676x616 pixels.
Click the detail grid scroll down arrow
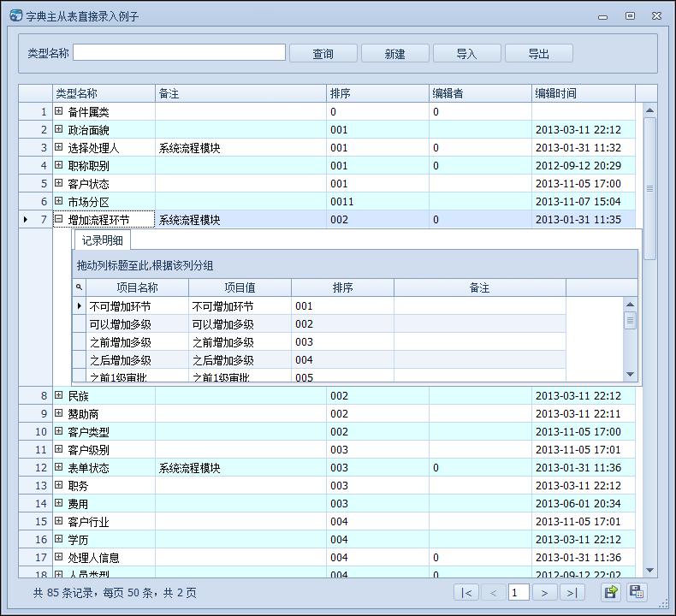click(630, 374)
